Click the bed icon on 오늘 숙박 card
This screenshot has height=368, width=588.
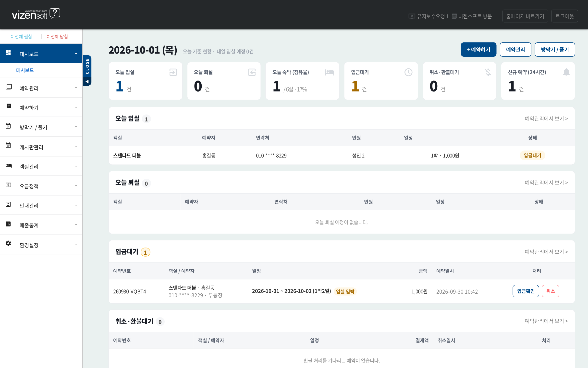[330, 72]
